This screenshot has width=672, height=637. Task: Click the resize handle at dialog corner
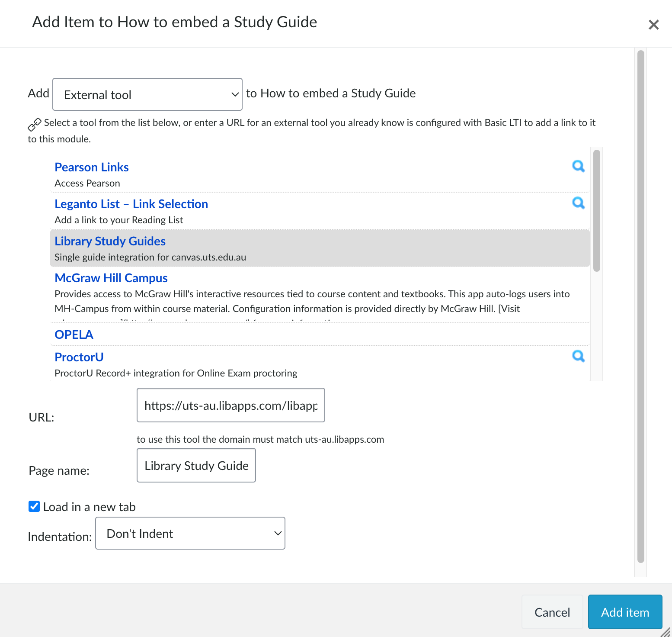(666, 632)
